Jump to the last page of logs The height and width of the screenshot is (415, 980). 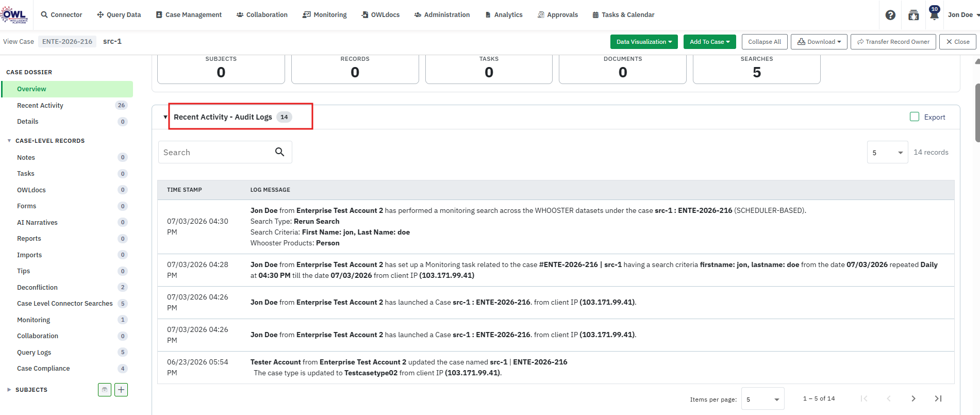pos(938,399)
